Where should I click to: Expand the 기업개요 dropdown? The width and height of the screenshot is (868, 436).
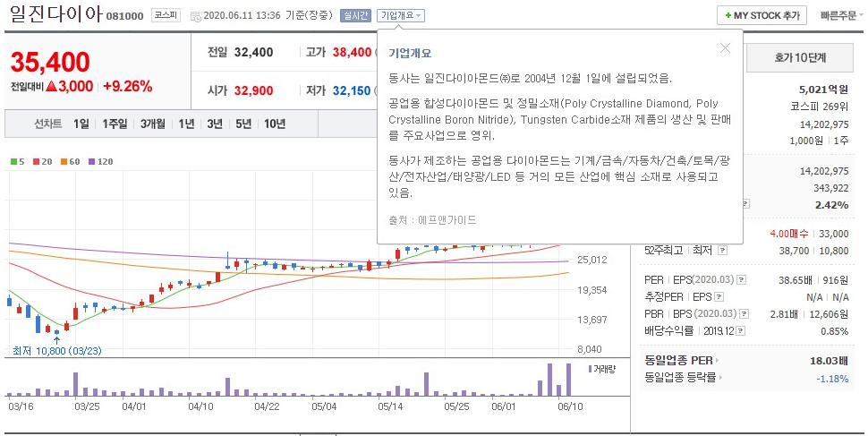tap(401, 15)
